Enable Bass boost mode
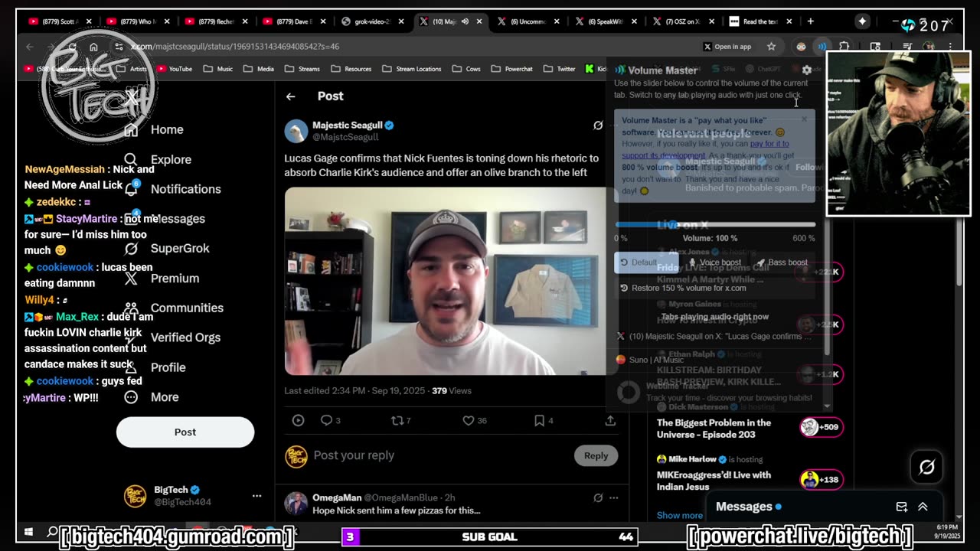The image size is (980, 551). click(x=782, y=262)
